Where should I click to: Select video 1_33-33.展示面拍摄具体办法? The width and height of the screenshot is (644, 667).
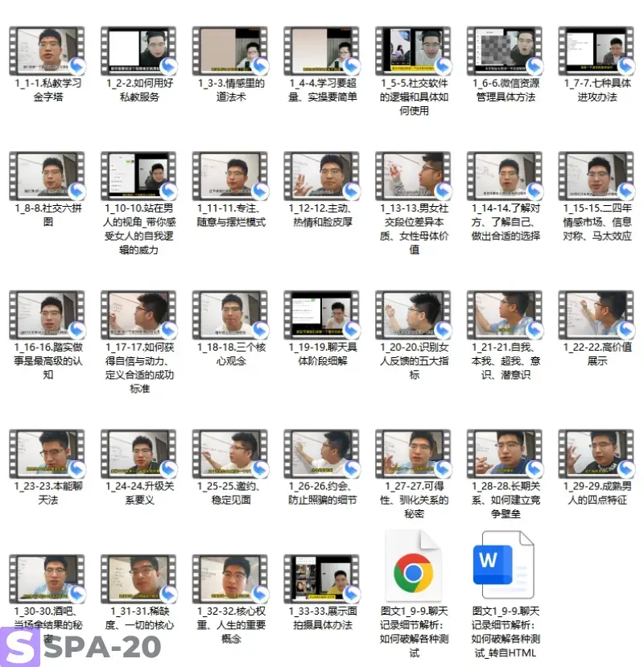[321, 578]
